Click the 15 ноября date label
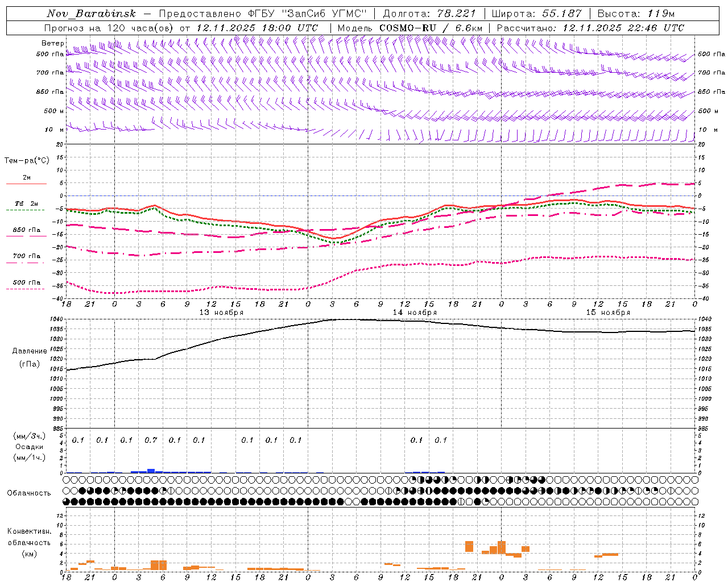 coord(608,313)
